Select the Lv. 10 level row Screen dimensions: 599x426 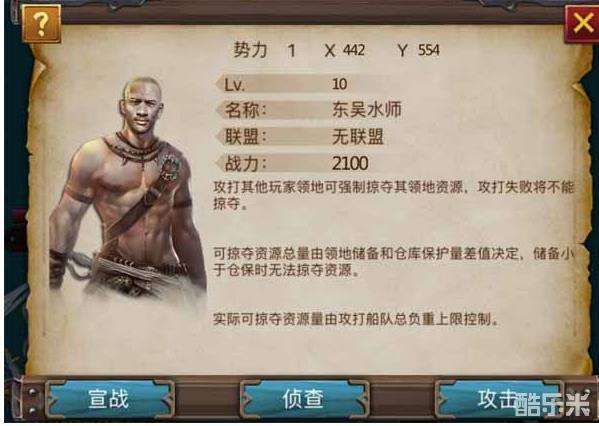coord(290,84)
